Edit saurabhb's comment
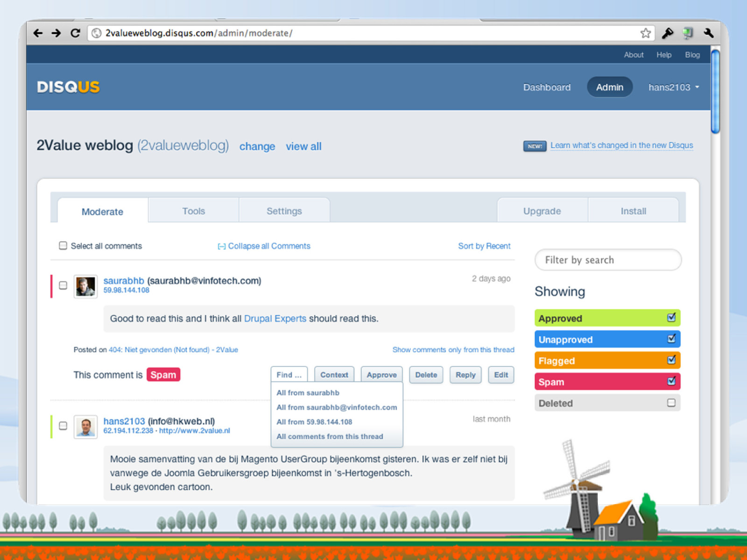 501,375
